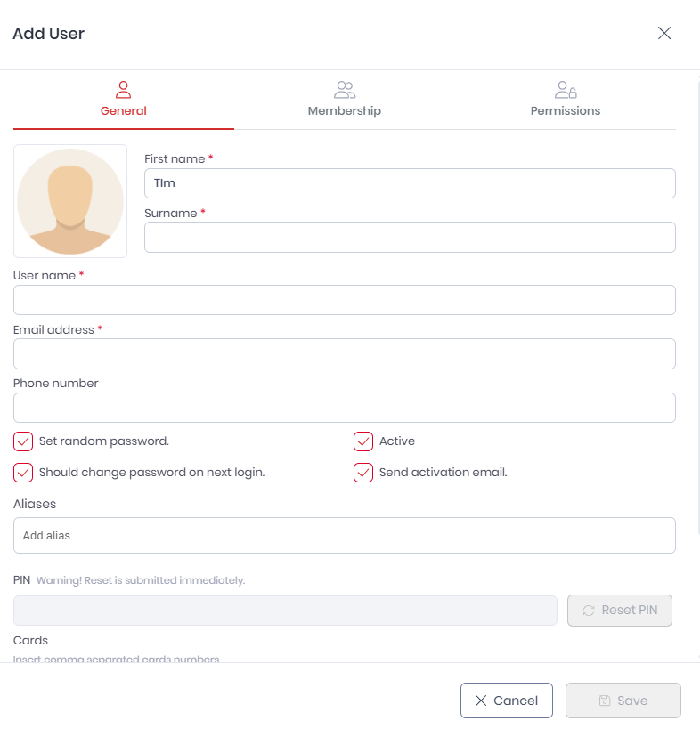The height and width of the screenshot is (729, 700).
Task: Click the First name field containing Tim
Action: click(x=410, y=183)
